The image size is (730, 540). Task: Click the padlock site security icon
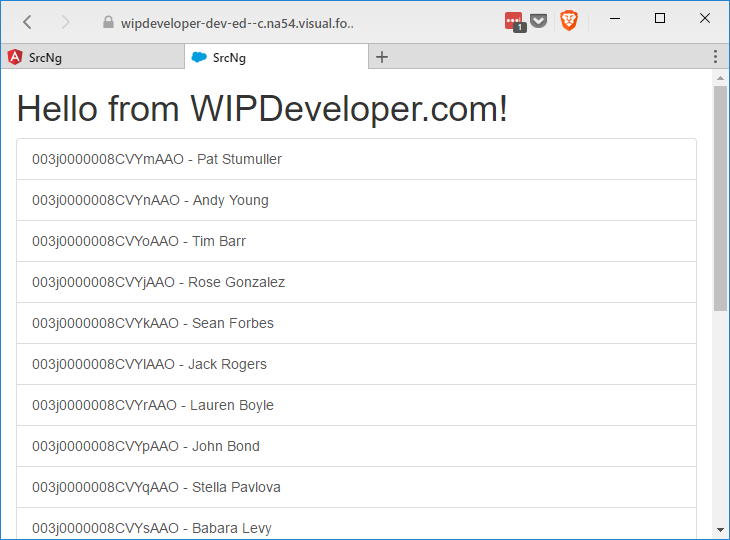click(x=108, y=22)
